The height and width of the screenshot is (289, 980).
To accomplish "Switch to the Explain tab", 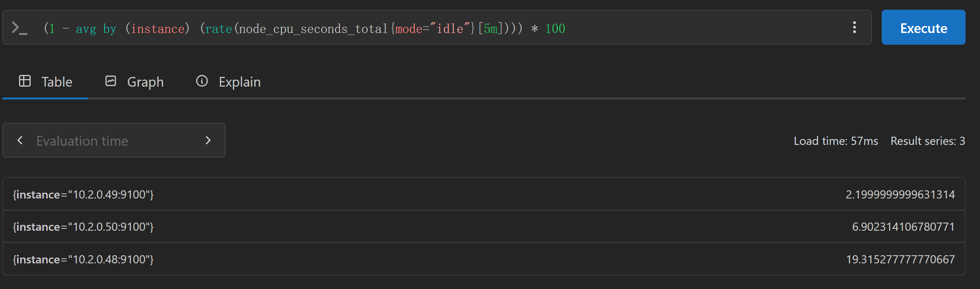I will [228, 82].
